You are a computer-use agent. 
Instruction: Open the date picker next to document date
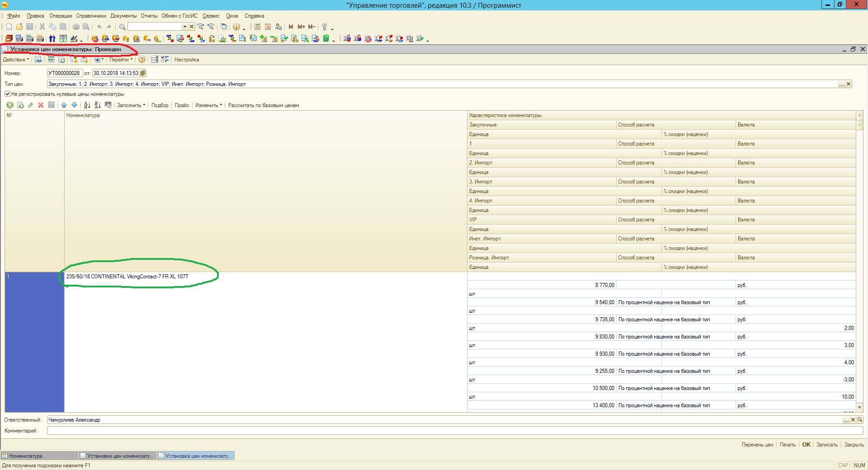(x=143, y=73)
